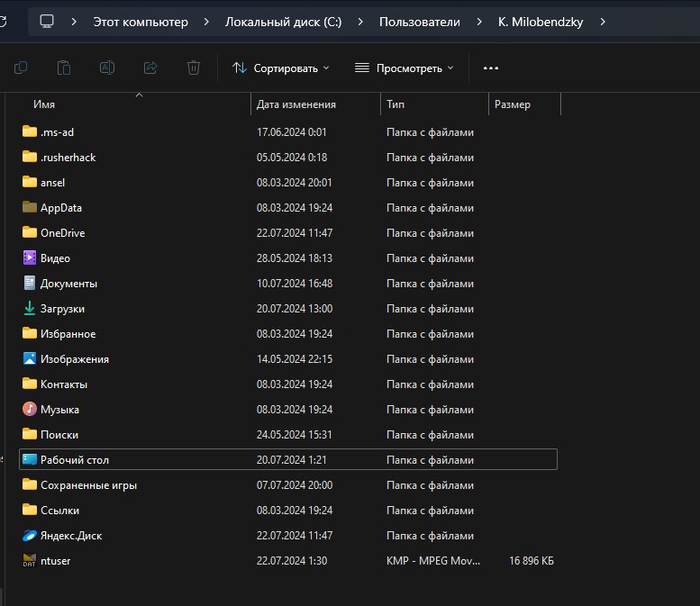Select the Яндекс.Диск folder icon
The height and width of the screenshot is (606, 700).
pyautogui.click(x=30, y=535)
